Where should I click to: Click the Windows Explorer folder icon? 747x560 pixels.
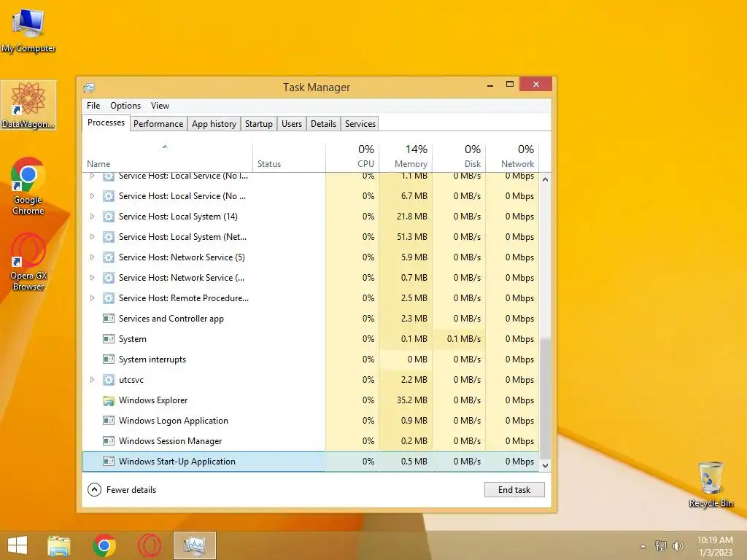(x=109, y=400)
